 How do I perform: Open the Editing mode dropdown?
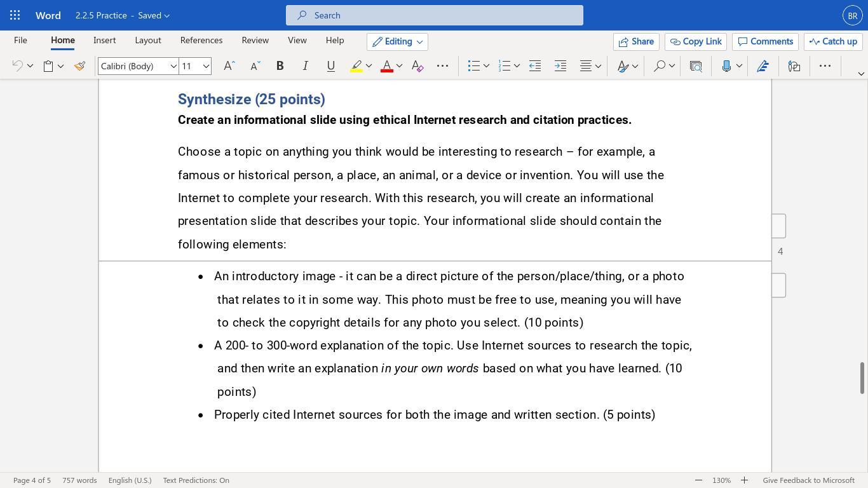[397, 42]
